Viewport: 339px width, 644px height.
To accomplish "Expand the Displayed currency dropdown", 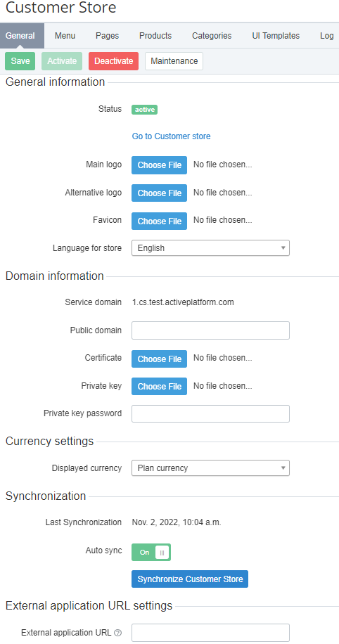I will pyautogui.click(x=210, y=468).
